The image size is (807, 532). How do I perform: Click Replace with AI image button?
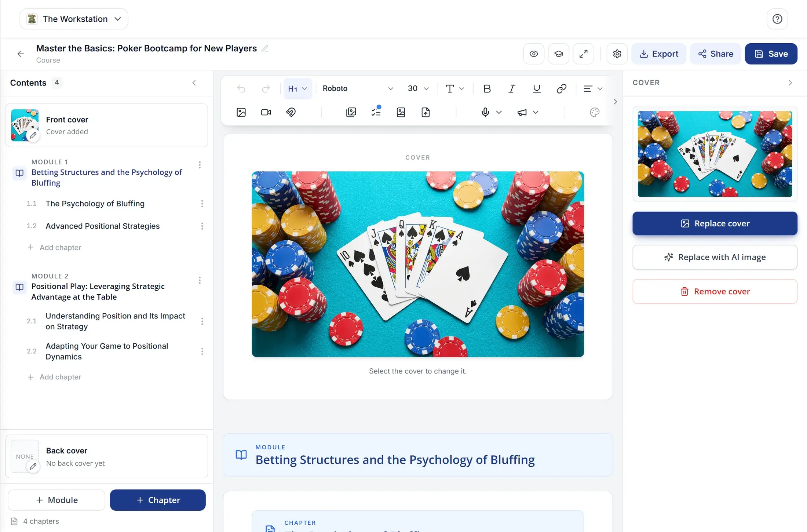(x=715, y=257)
